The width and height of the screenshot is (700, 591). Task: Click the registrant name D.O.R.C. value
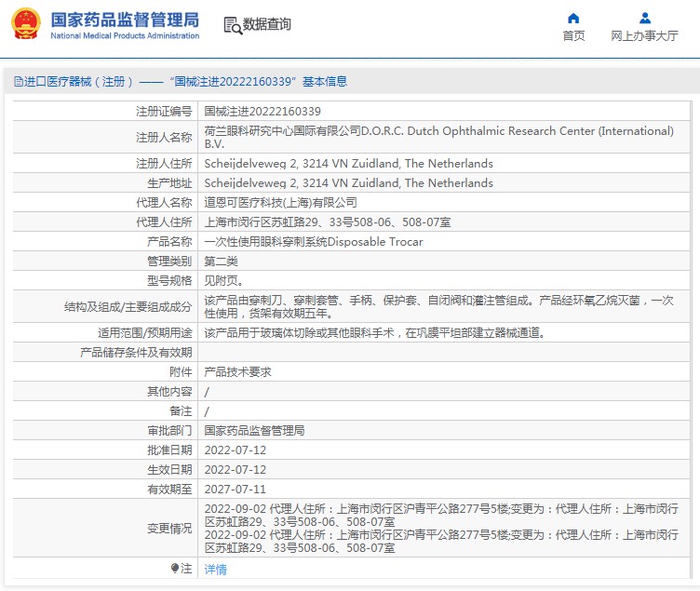[x=438, y=137]
